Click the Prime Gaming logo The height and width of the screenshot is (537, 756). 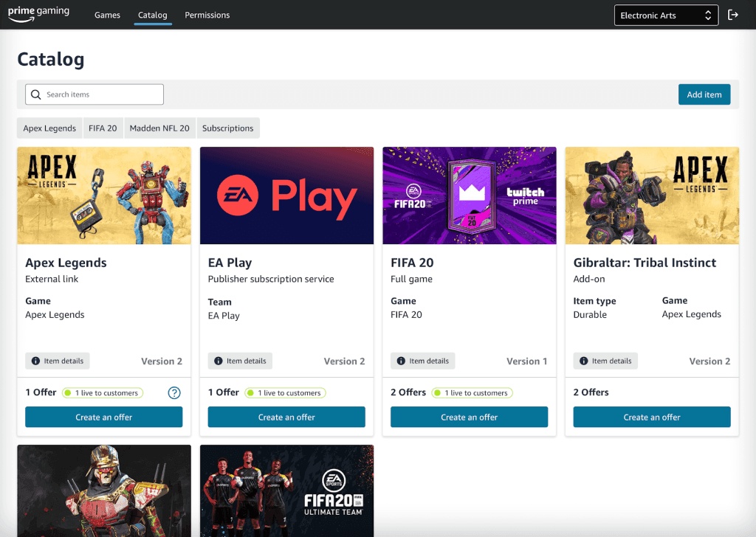pos(38,13)
